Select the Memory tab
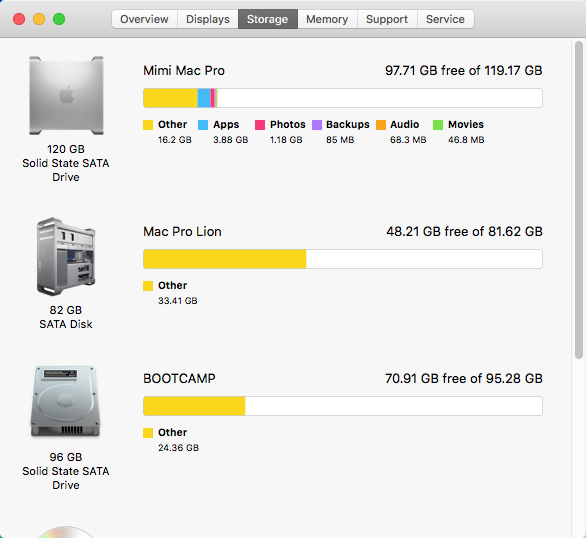The height and width of the screenshot is (538, 586). (x=327, y=19)
